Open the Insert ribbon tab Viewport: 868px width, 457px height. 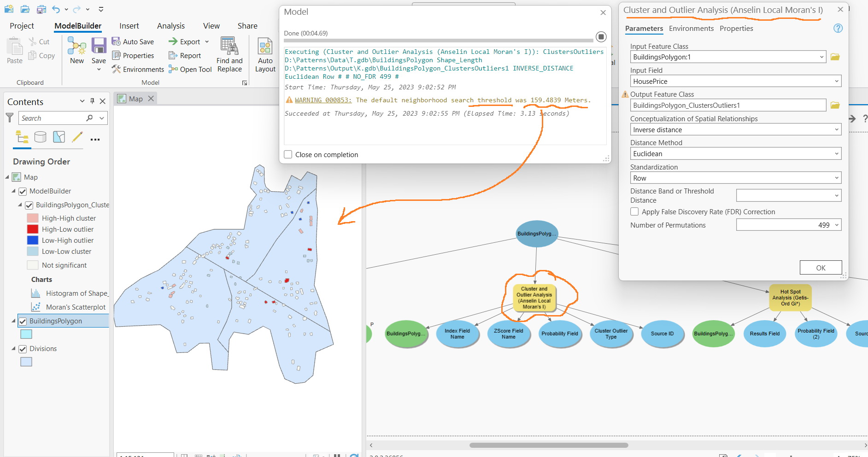click(129, 26)
